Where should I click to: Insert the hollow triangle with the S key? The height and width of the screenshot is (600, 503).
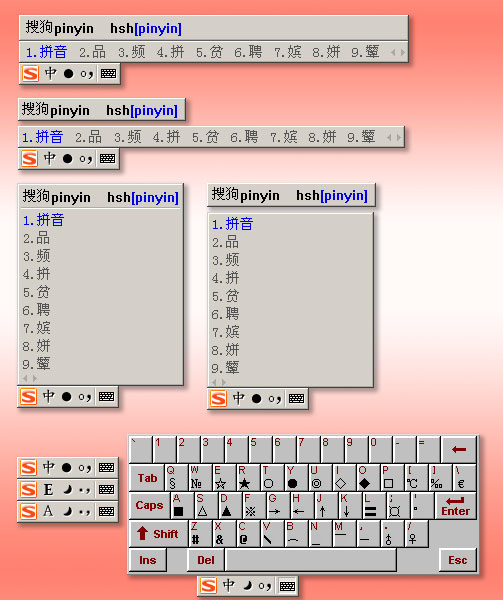click(206, 505)
